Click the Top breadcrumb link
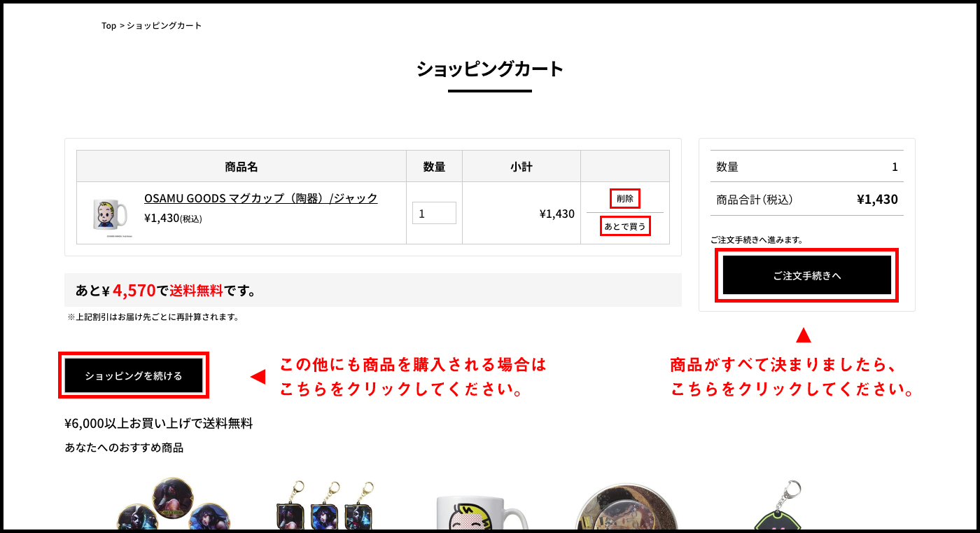Viewport: 980px width, 533px height. 108,26
